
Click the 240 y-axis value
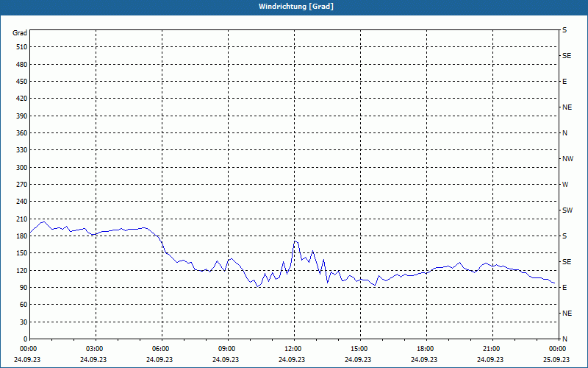pos(22,202)
